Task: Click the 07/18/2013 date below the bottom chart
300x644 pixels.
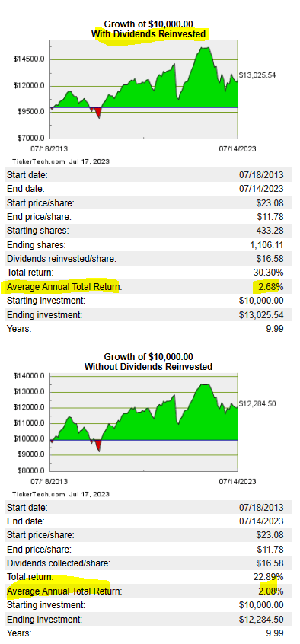Action: 49,481
